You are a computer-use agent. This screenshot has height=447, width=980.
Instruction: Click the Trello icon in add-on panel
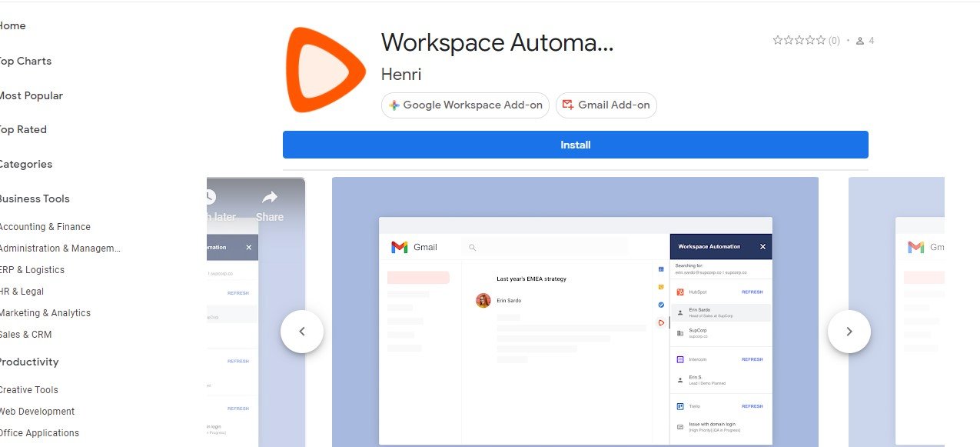[680, 406]
